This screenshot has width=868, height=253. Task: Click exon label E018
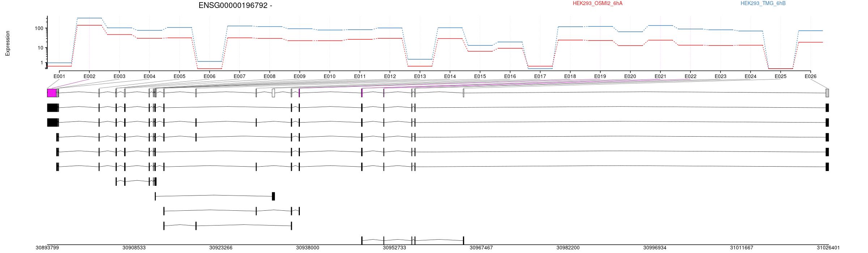tap(570, 76)
